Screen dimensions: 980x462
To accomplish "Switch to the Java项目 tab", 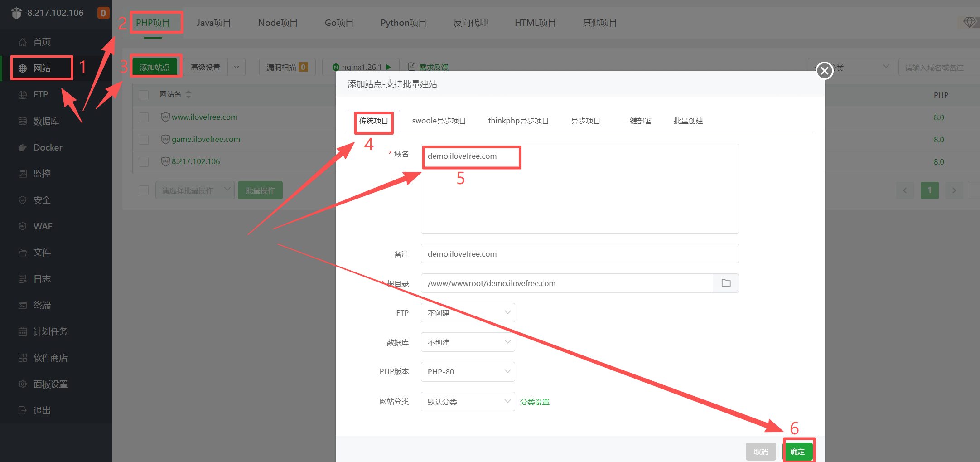I will tap(214, 23).
